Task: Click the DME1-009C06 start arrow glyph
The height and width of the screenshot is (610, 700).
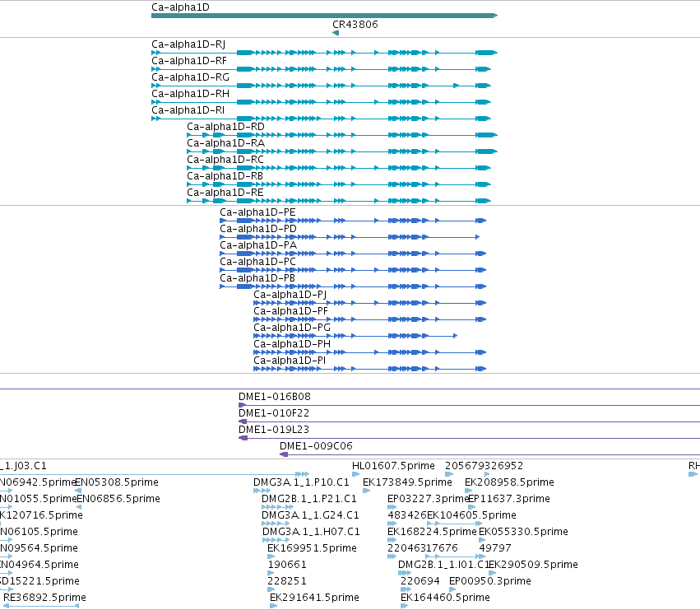Action: tap(284, 454)
